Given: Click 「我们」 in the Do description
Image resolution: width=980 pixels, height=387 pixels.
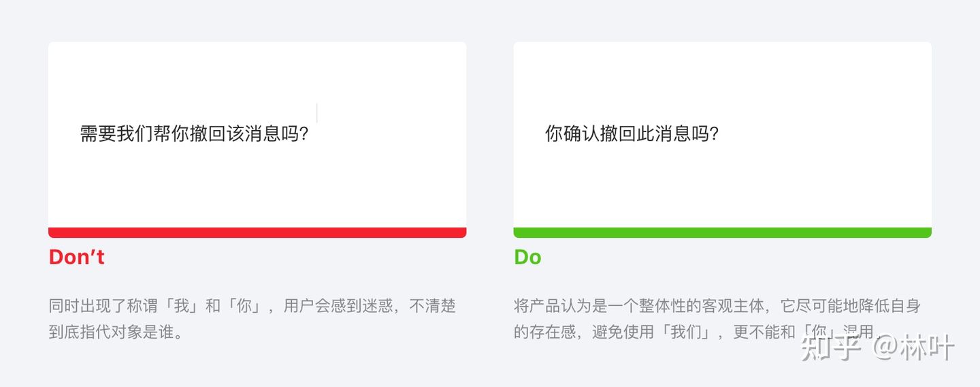Looking at the screenshot, I should (686, 332).
